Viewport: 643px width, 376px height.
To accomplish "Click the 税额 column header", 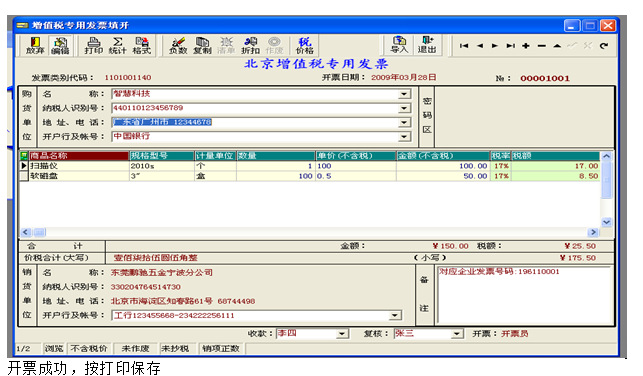I will pos(555,155).
